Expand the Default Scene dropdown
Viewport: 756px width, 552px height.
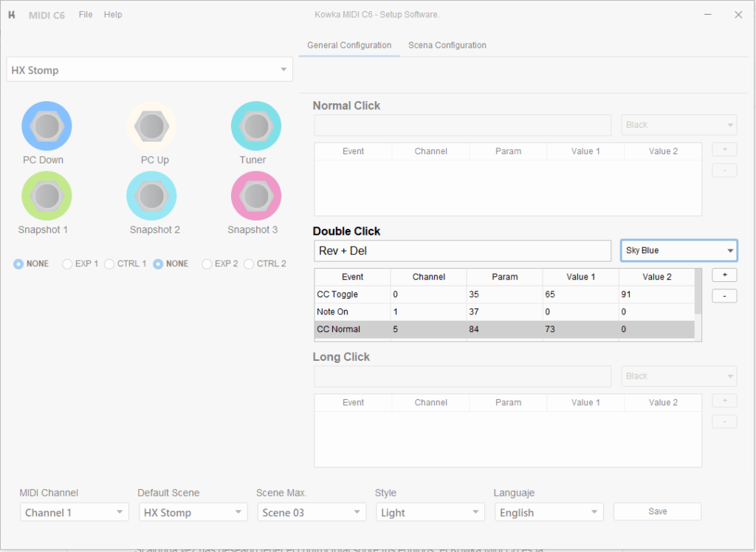(x=193, y=512)
